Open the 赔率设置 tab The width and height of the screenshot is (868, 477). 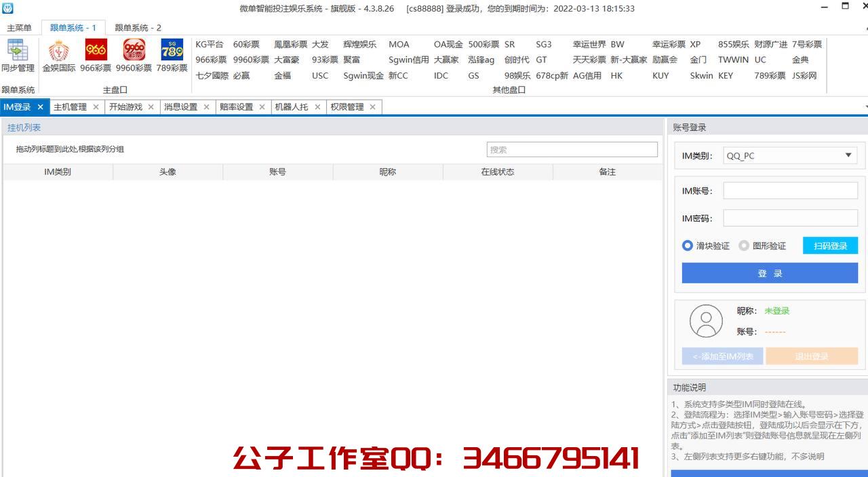236,107
